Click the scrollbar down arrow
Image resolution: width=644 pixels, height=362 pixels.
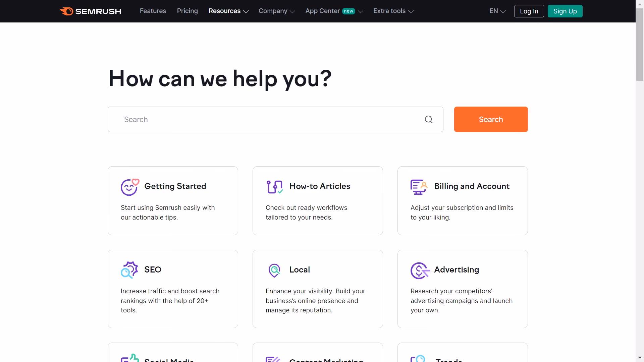640,358
